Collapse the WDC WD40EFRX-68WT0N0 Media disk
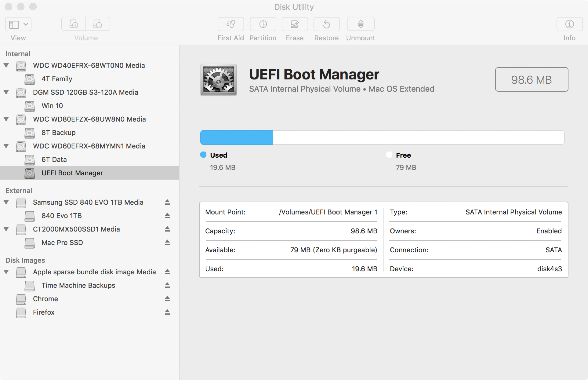Viewport: 588px width, 380px height. 6,65
